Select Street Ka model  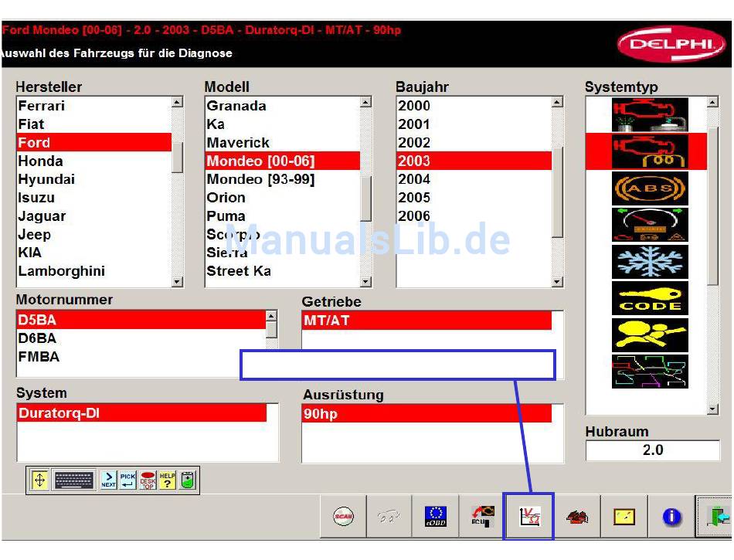(283, 271)
